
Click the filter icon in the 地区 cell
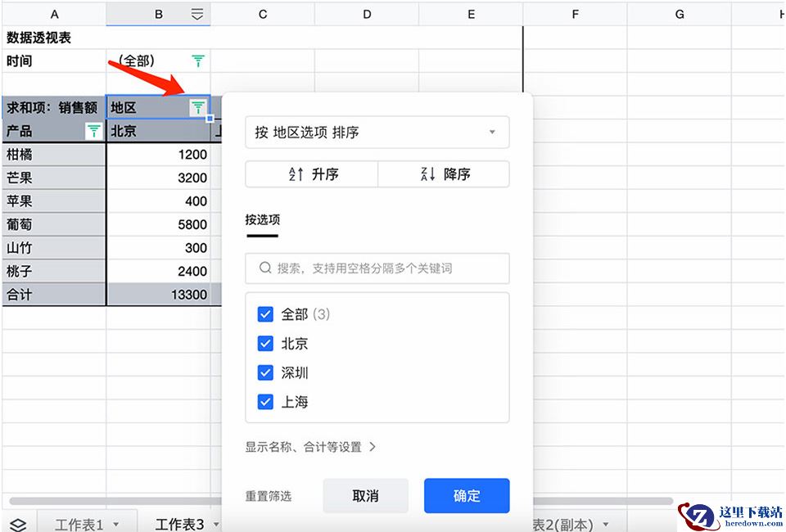click(198, 107)
